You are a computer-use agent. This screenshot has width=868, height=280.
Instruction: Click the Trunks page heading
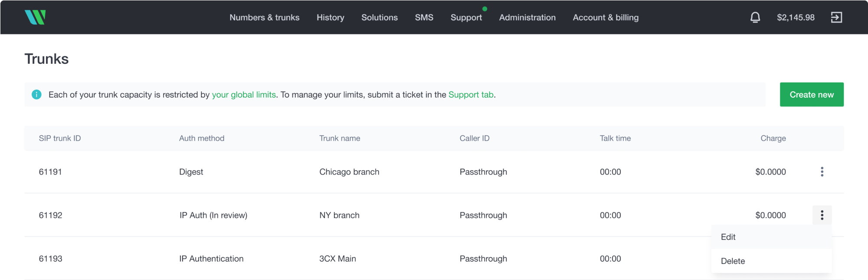point(46,59)
